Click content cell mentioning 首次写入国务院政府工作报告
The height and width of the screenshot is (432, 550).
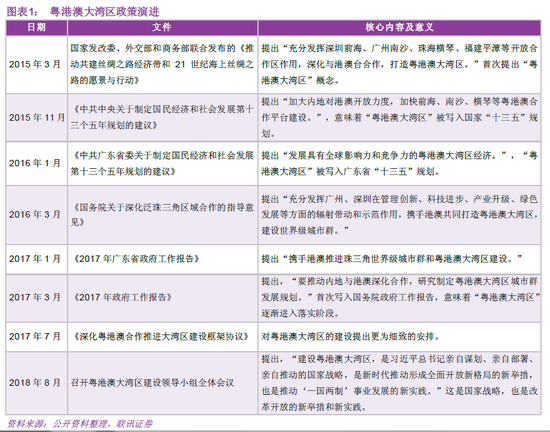tap(400, 298)
